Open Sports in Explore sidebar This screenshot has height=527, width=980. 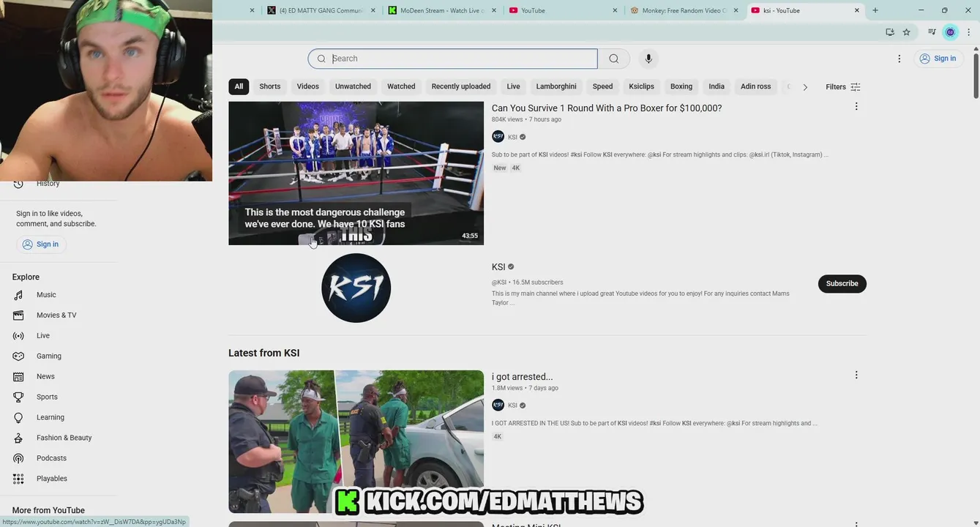(47, 397)
